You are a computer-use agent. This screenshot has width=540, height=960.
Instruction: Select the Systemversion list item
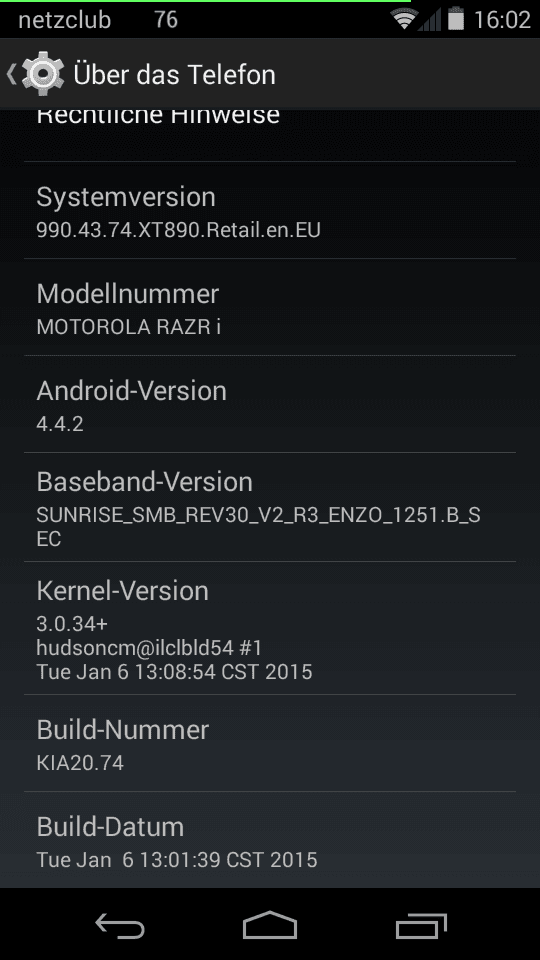pyautogui.click(x=270, y=211)
